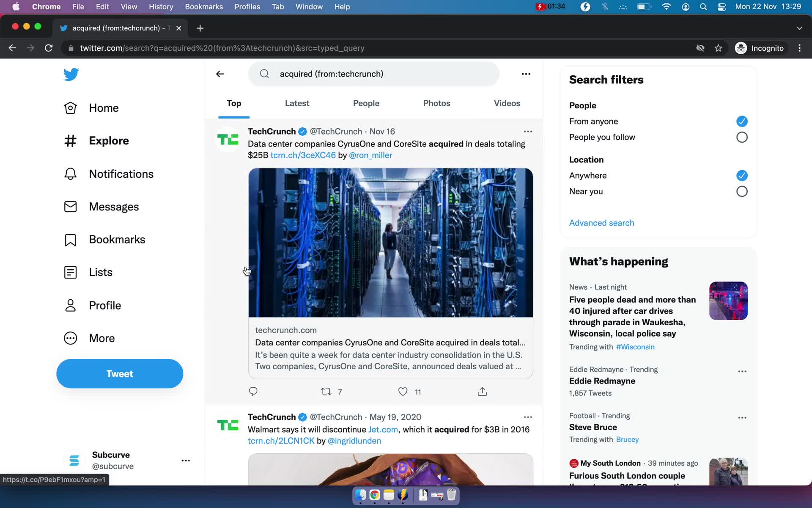The image size is (812, 508).
Task: Open tcrn.ch/3ceXC46 link
Action: pyautogui.click(x=303, y=155)
